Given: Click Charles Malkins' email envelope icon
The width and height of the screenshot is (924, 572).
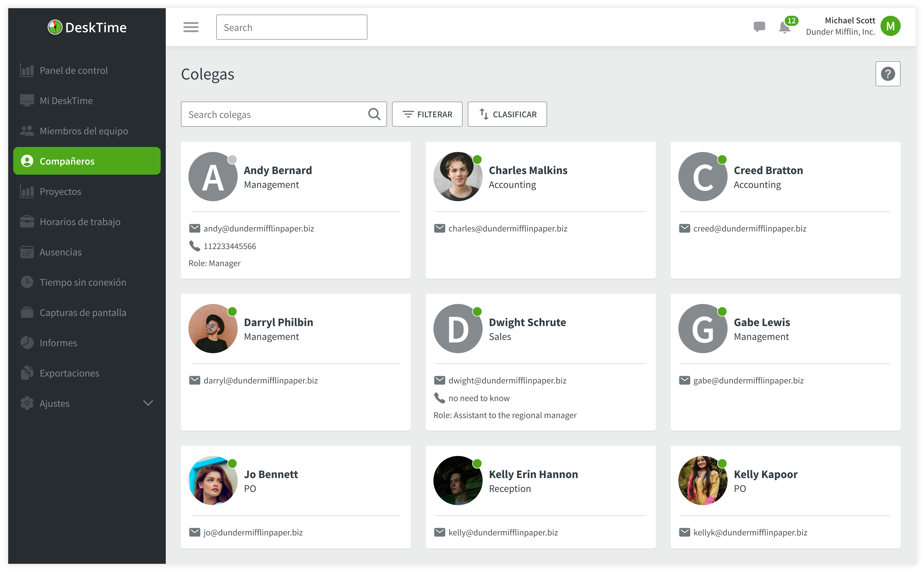Looking at the screenshot, I should click(x=439, y=228).
